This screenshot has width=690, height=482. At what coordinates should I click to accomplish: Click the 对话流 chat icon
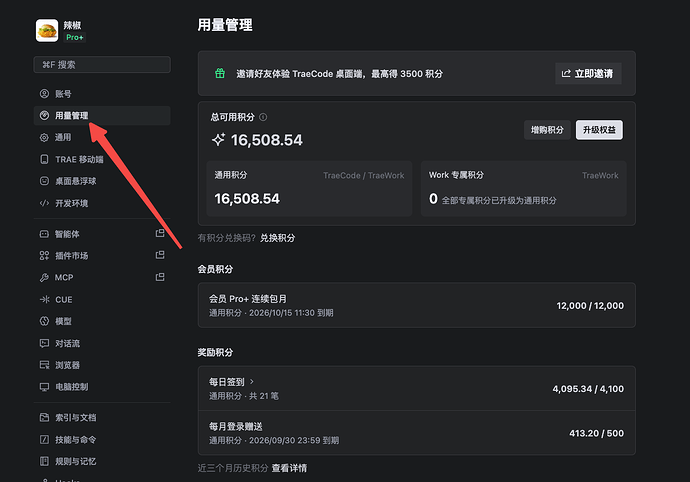44,343
